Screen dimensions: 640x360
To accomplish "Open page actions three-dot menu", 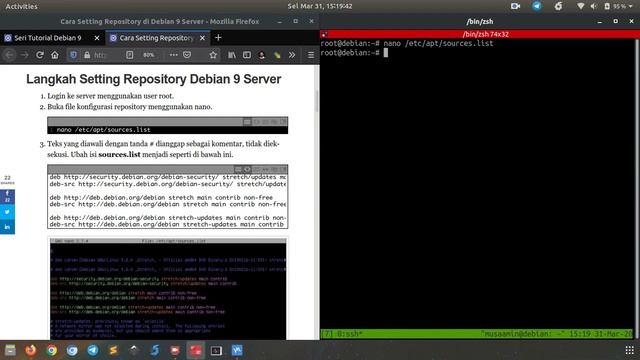I will [173, 55].
